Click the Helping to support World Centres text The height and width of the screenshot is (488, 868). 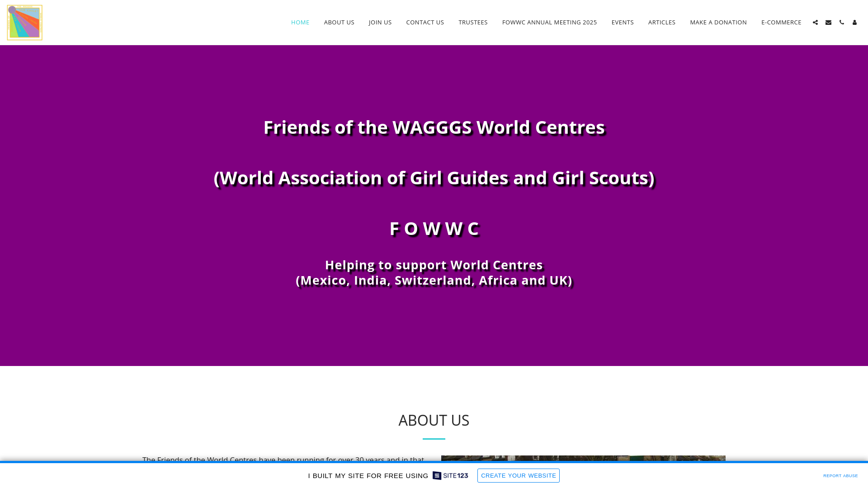[434, 265]
